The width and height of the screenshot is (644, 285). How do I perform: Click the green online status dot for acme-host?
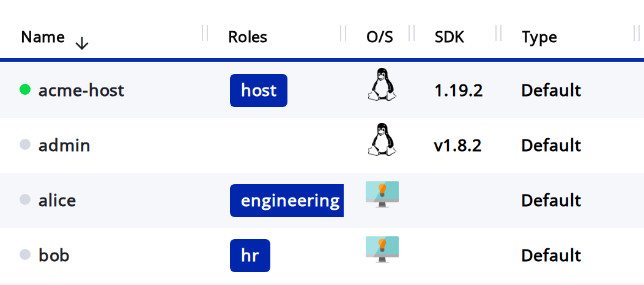click(25, 89)
